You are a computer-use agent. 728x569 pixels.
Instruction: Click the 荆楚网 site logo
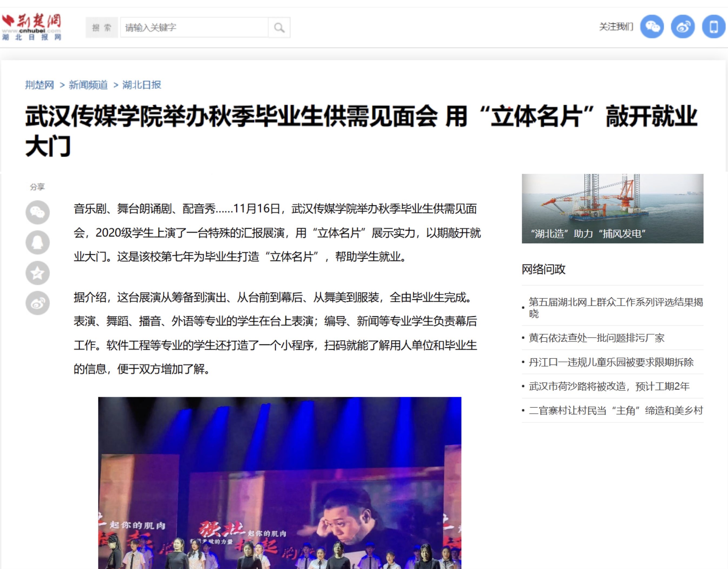point(32,27)
